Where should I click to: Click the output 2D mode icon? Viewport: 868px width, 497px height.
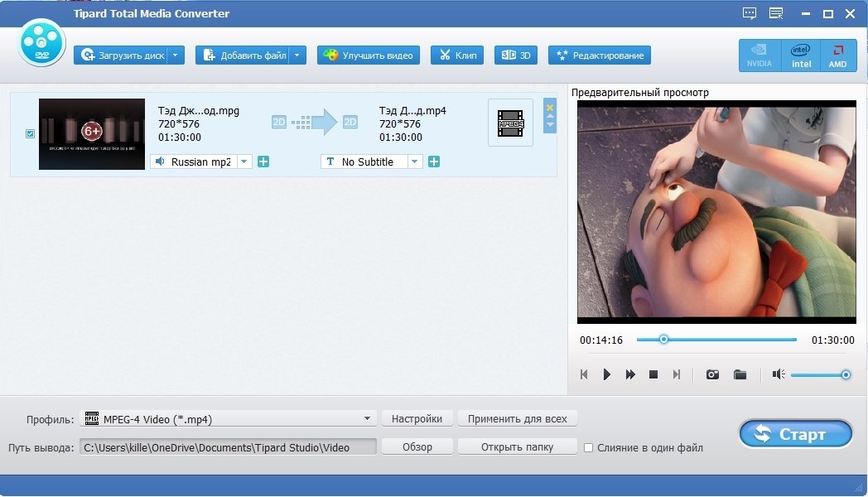coord(350,122)
